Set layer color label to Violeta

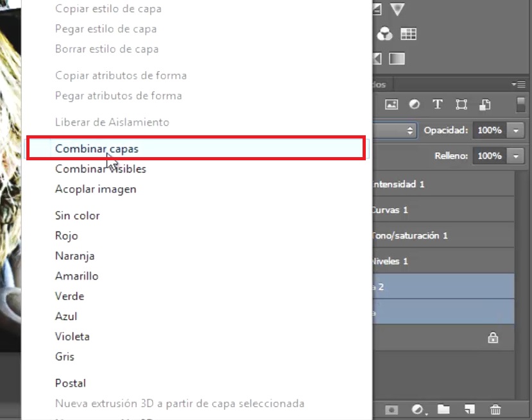coord(73,336)
